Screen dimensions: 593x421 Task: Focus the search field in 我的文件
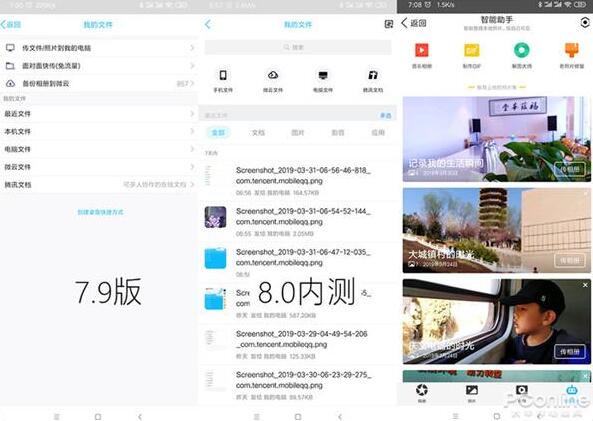pyautogui.click(x=298, y=47)
